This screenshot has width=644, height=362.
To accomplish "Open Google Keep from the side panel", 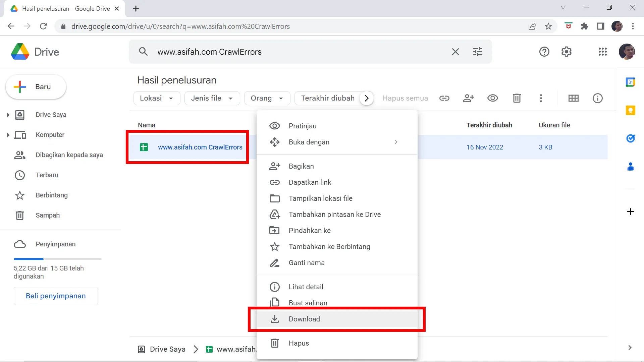I will tap(631, 111).
